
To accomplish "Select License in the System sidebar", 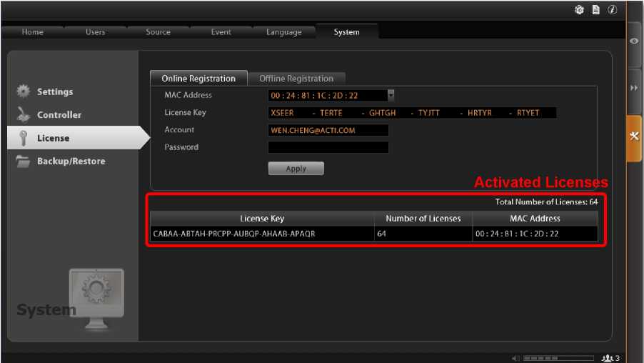I will (53, 138).
